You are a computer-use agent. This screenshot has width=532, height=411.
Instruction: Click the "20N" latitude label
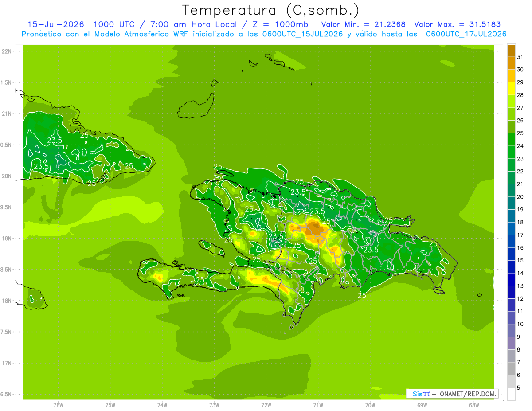coord(8,176)
